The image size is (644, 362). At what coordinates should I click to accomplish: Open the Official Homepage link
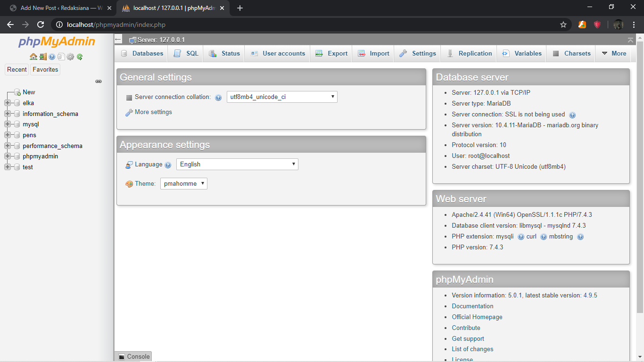[477, 317]
